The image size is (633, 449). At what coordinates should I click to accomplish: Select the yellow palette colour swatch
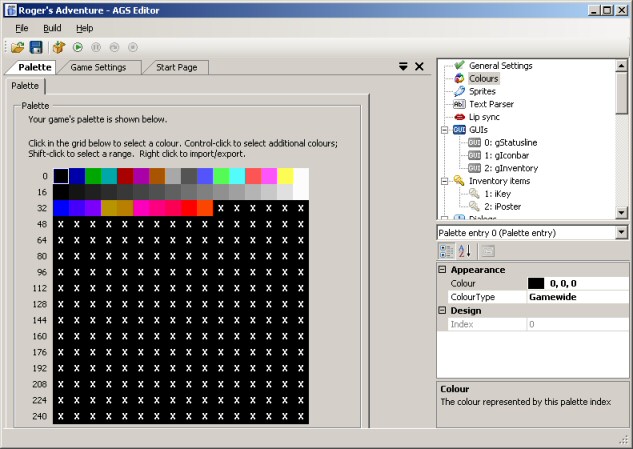(x=285, y=176)
